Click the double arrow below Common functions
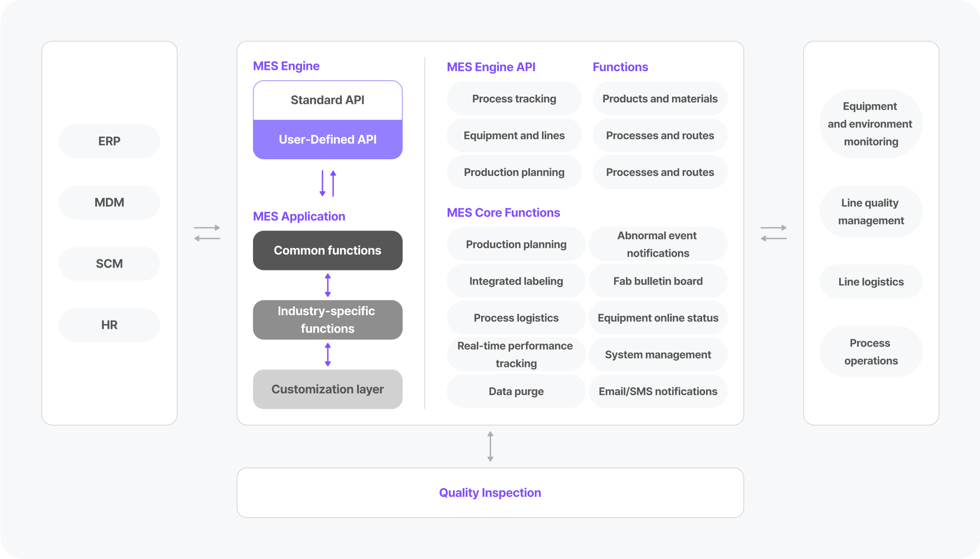980x559 pixels. [x=327, y=285]
